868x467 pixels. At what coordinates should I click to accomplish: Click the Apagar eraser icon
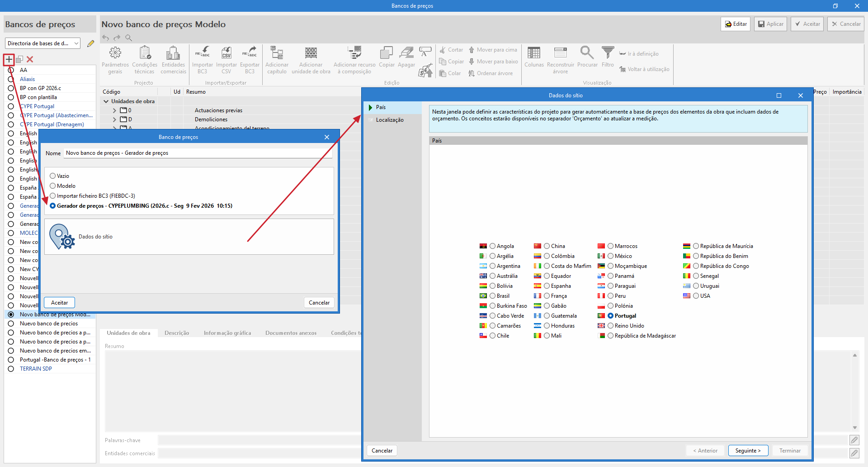pos(406,57)
